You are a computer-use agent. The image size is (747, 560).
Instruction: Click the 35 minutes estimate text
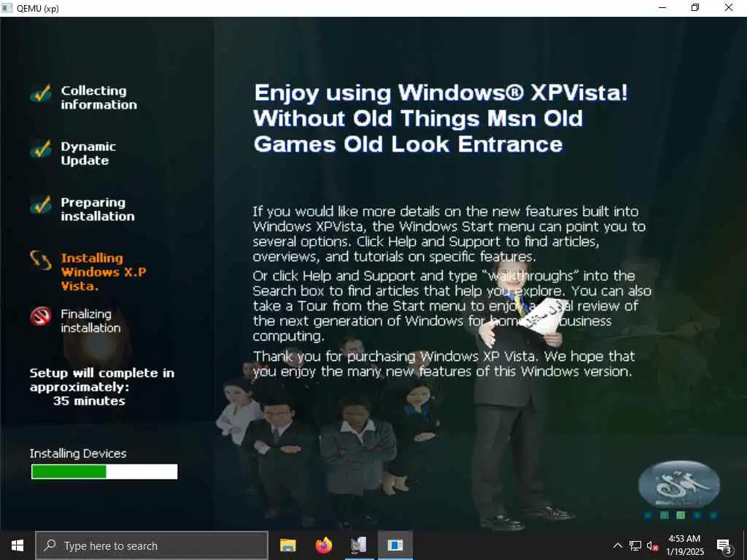tap(89, 401)
